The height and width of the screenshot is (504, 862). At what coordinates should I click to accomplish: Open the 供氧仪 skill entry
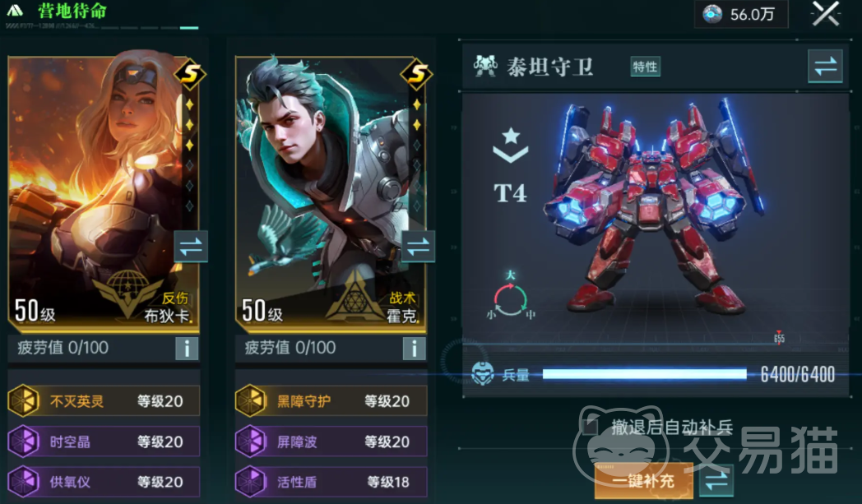point(104,482)
